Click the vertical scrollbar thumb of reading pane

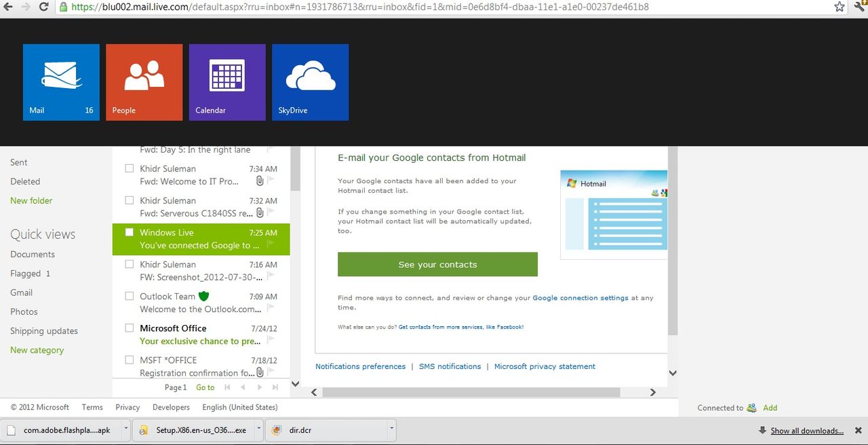click(673, 241)
